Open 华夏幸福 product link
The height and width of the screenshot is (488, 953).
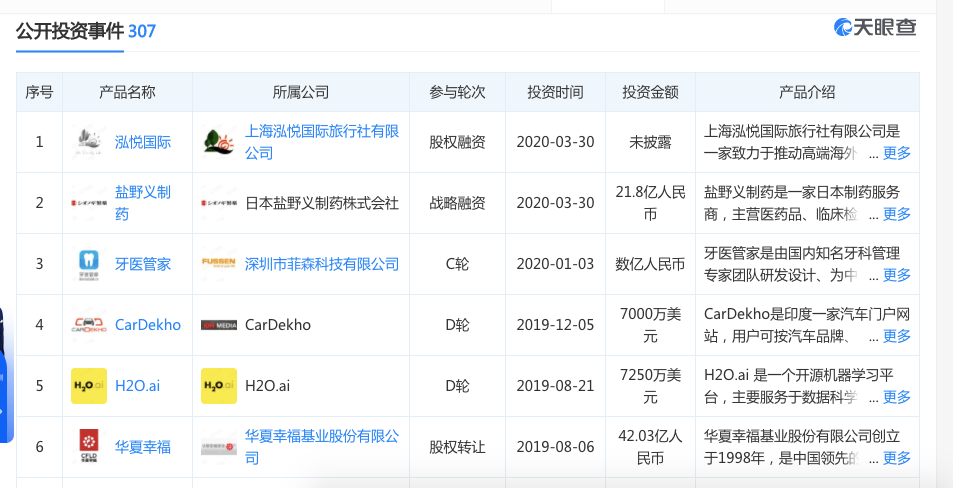[143, 447]
